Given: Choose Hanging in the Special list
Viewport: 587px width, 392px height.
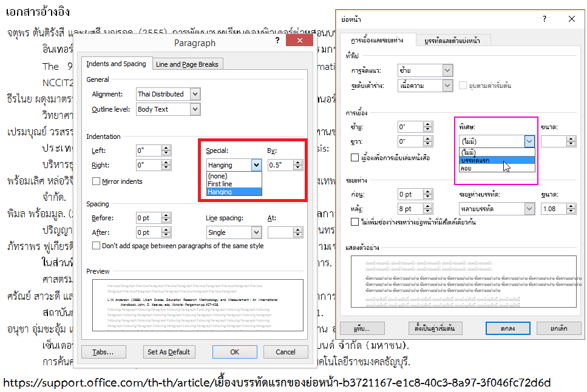Looking at the screenshot, I should [x=220, y=192].
